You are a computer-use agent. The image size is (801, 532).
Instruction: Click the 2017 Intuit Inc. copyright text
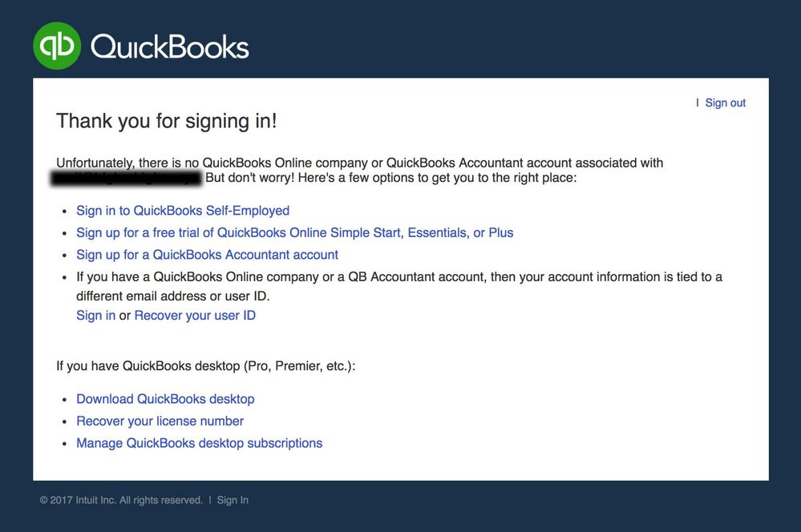tap(121, 500)
